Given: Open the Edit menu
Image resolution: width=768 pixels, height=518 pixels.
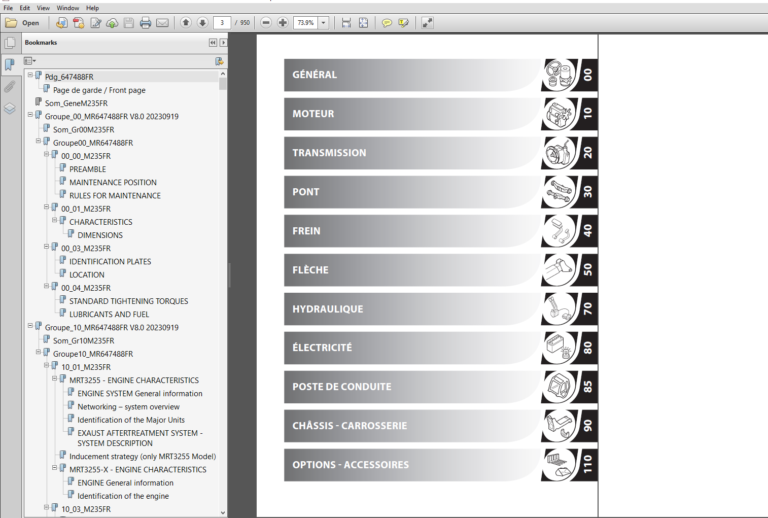Looking at the screenshot, I should [24, 8].
